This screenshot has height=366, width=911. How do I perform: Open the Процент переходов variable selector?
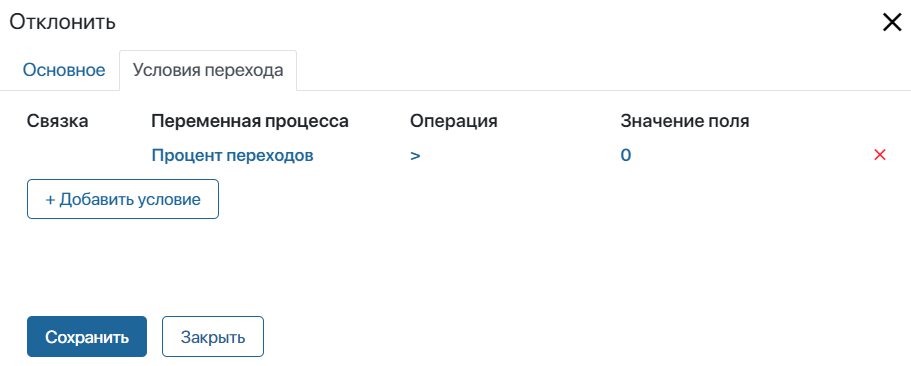coord(232,155)
